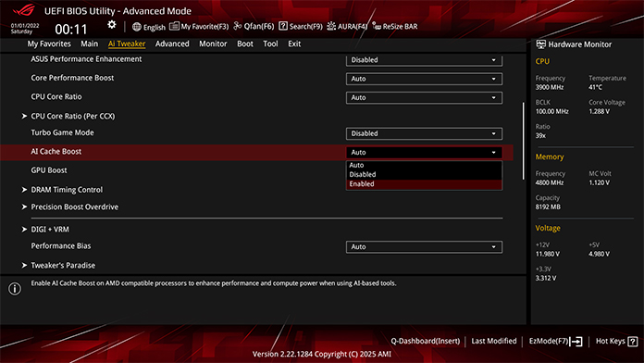Open the Boot tab
This screenshot has height=363, width=644.
[245, 44]
